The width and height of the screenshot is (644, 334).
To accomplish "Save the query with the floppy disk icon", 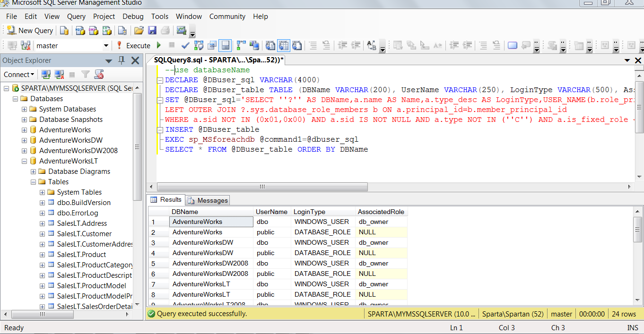I will pyautogui.click(x=152, y=31).
